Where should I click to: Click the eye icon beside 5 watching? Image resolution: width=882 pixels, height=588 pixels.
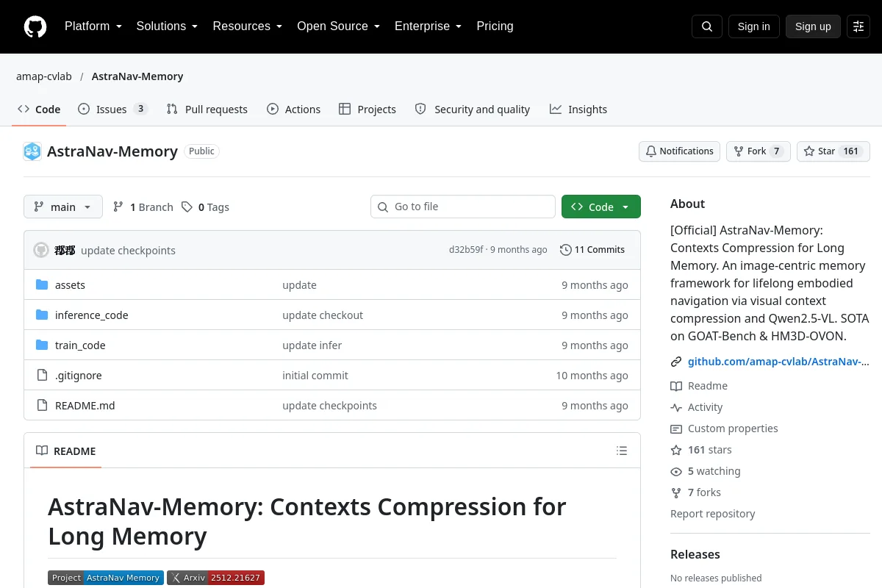click(676, 471)
